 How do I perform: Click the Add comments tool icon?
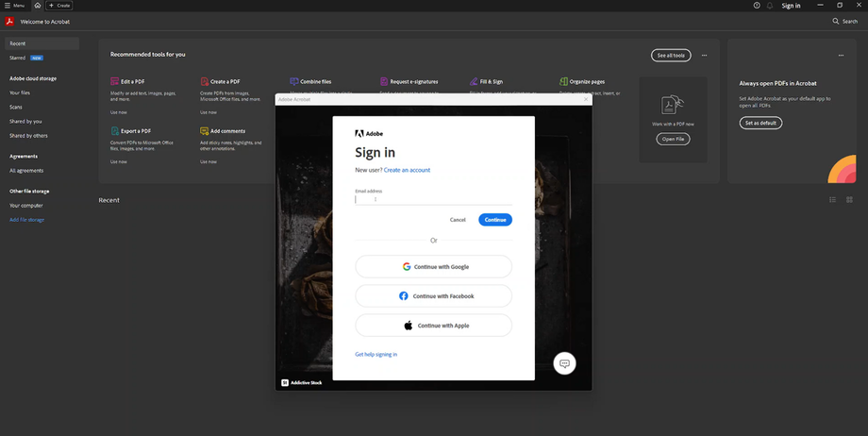pos(205,131)
